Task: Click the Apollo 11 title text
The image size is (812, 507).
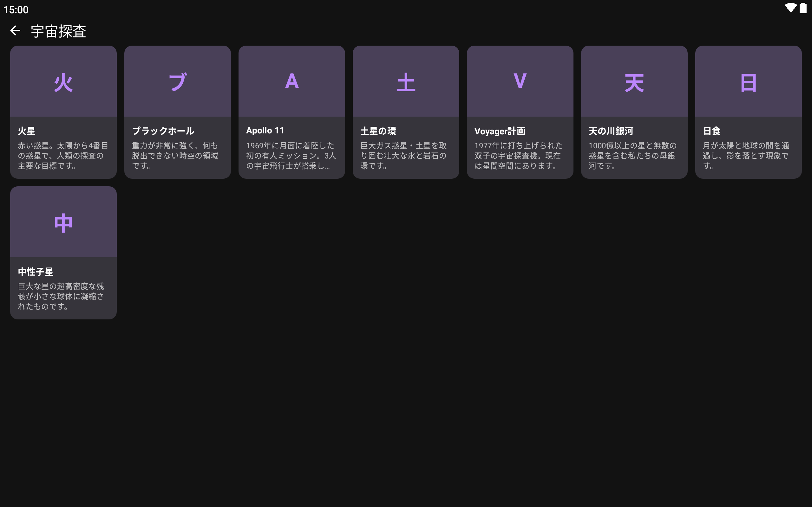Action: click(265, 131)
